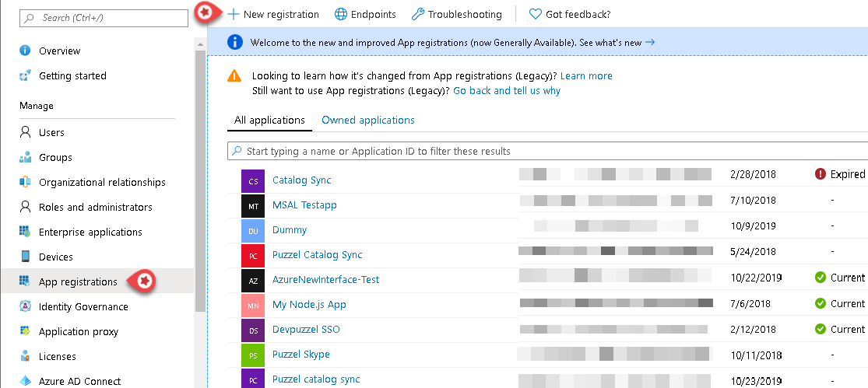Image resolution: width=868 pixels, height=388 pixels.
Task: Click Go back and tell us why link
Action: (507, 90)
